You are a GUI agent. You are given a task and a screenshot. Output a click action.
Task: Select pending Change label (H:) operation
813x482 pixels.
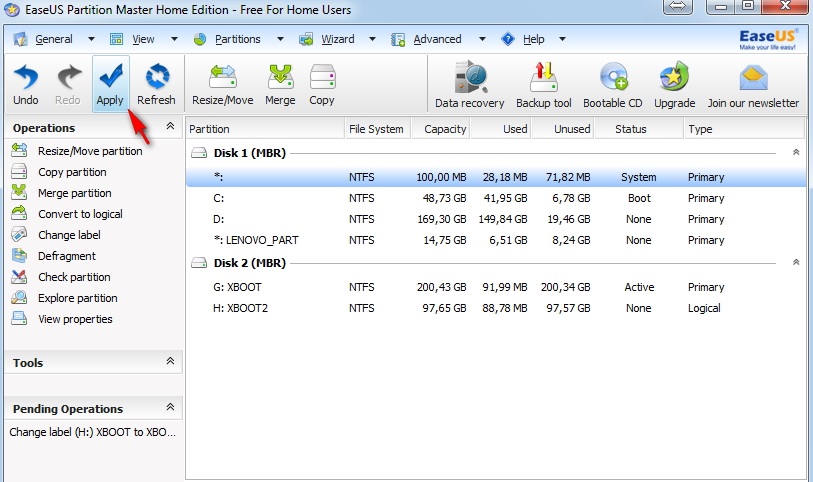point(93,432)
